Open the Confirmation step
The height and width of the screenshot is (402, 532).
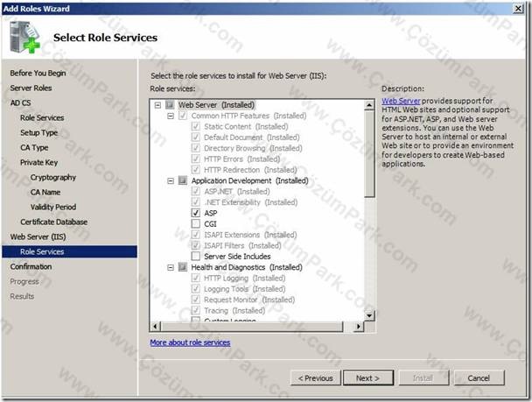click(x=31, y=266)
